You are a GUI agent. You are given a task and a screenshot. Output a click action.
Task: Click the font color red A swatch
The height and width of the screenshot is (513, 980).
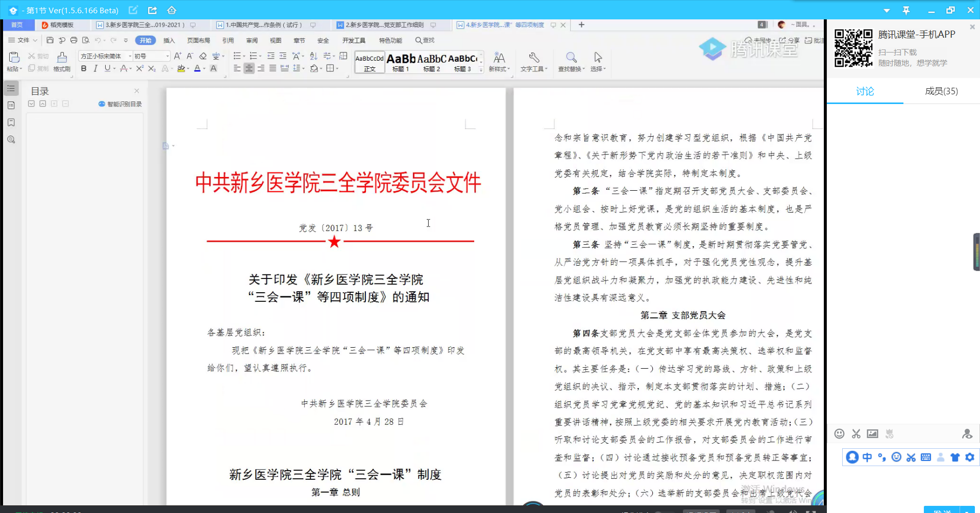tap(197, 68)
